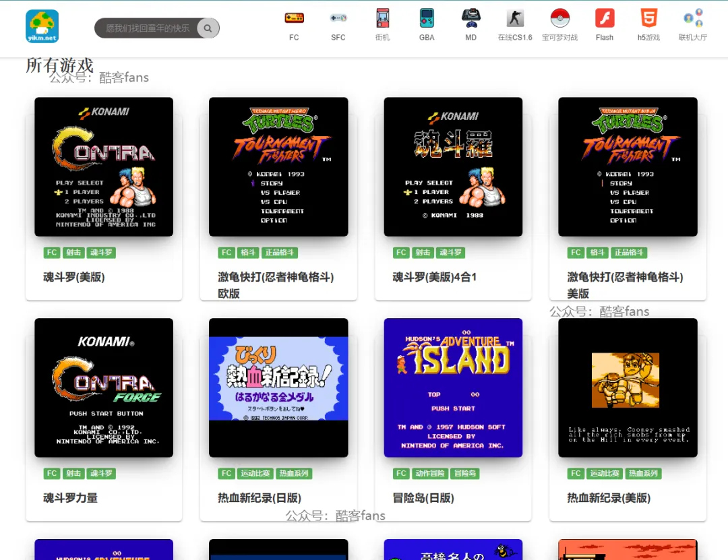Image resolution: width=728 pixels, height=560 pixels.
Task: Click the 魂斗罗力量 game title
Action: 71,498
